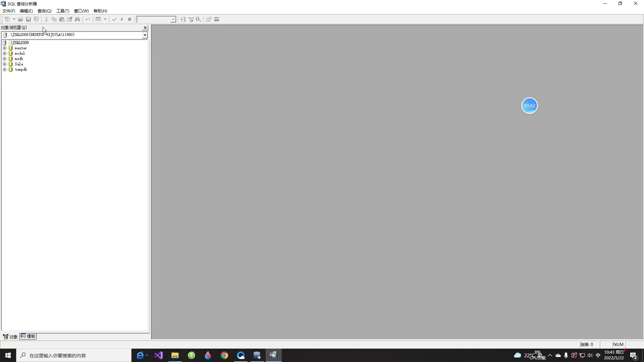
Task: Click the Object Search magnifier icon
Action: point(199,19)
